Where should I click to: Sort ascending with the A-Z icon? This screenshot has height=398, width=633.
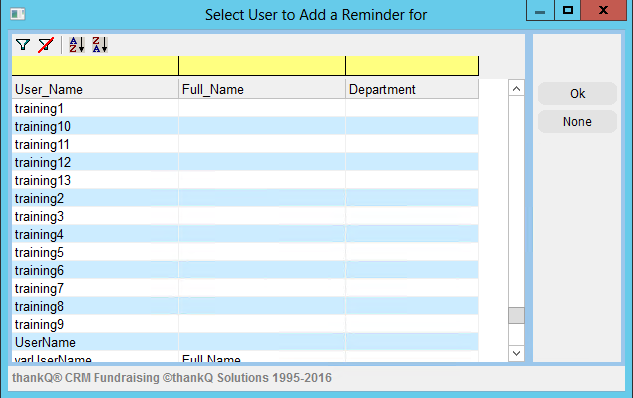click(x=77, y=44)
